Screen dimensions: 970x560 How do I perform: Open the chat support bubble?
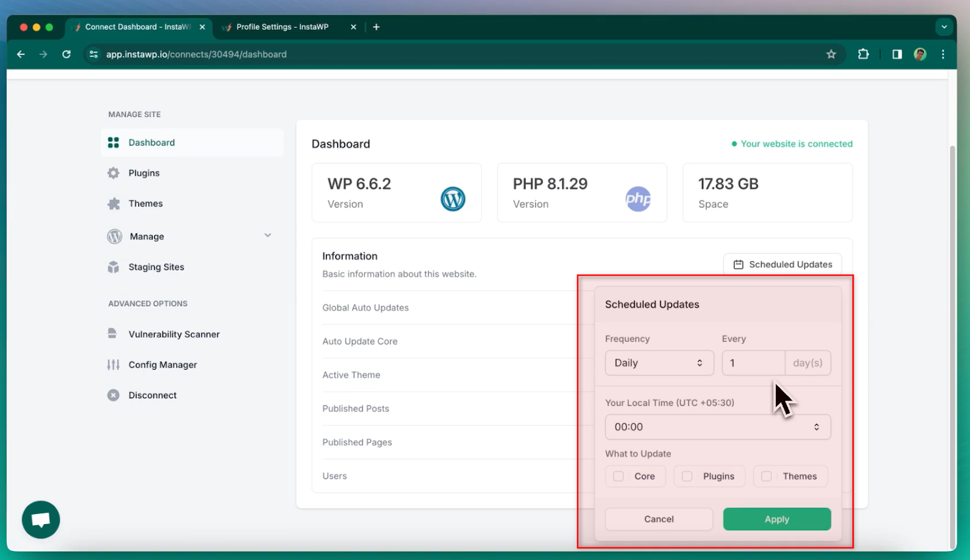pyautogui.click(x=41, y=519)
